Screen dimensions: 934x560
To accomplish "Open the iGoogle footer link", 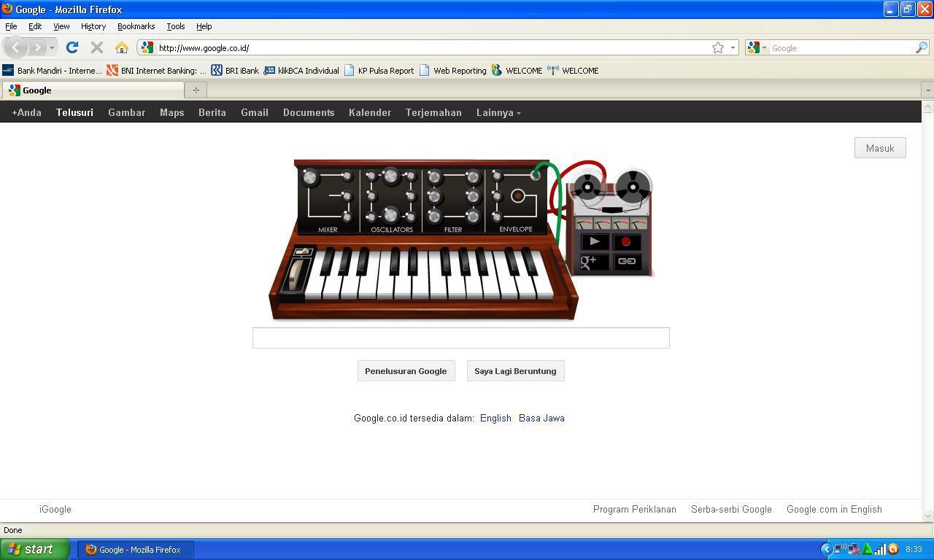I will [x=55, y=509].
